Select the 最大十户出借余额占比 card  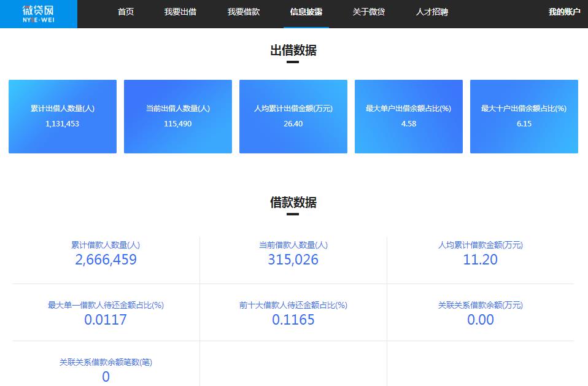click(524, 116)
